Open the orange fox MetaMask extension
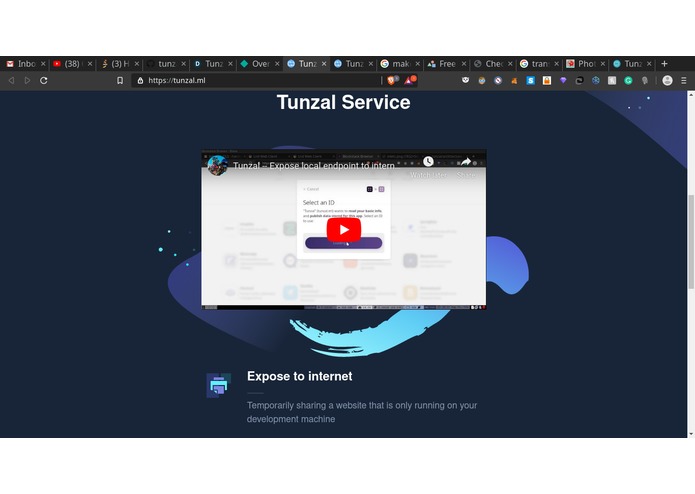The height and width of the screenshot is (494, 695). click(x=514, y=80)
